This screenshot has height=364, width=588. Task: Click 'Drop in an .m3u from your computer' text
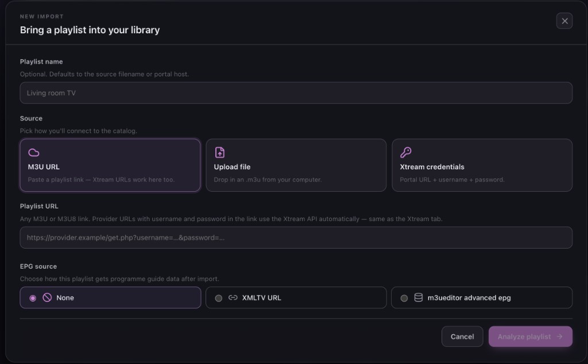coord(268,180)
